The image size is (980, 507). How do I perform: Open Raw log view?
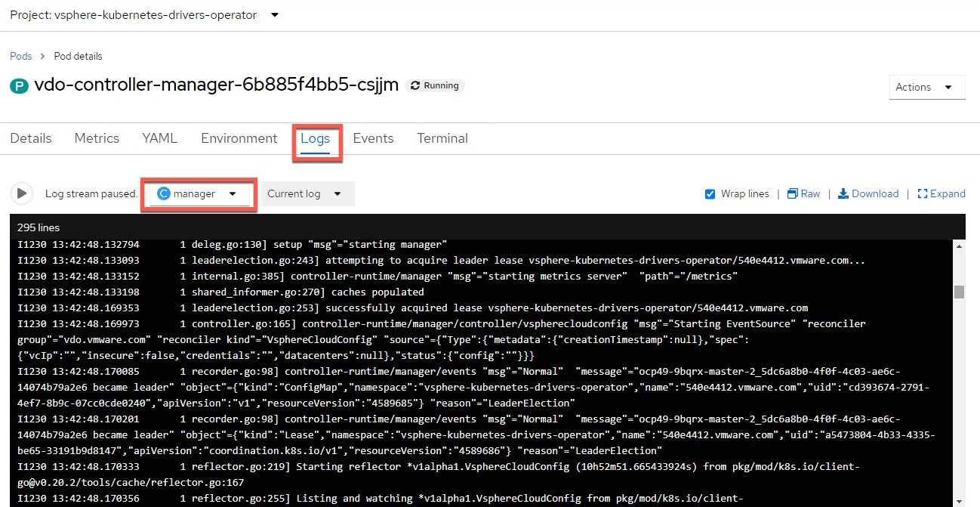(x=803, y=194)
